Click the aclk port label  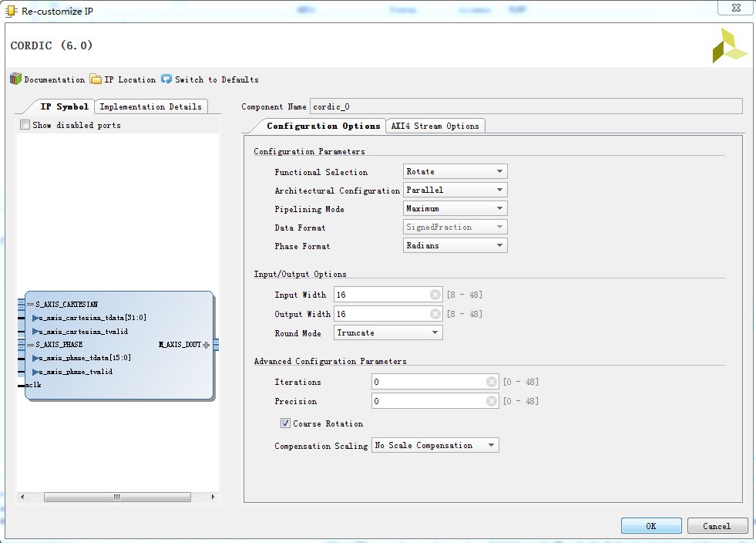[33, 385]
